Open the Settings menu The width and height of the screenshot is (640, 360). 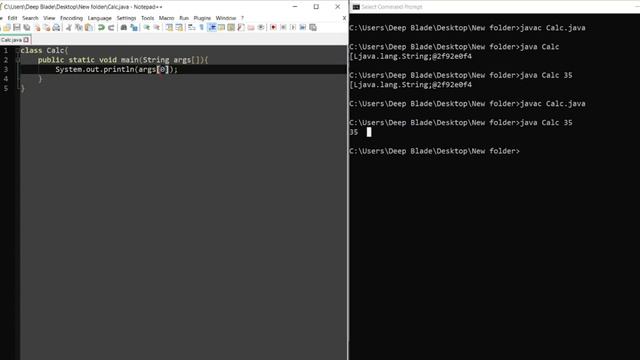(126, 18)
